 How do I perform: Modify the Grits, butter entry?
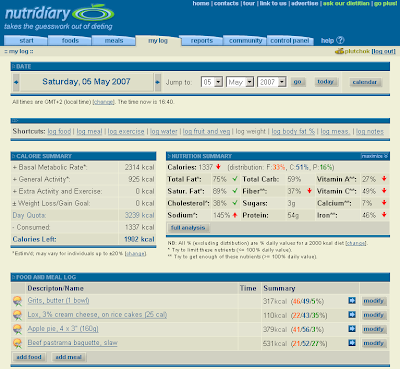pyautogui.click(x=374, y=301)
